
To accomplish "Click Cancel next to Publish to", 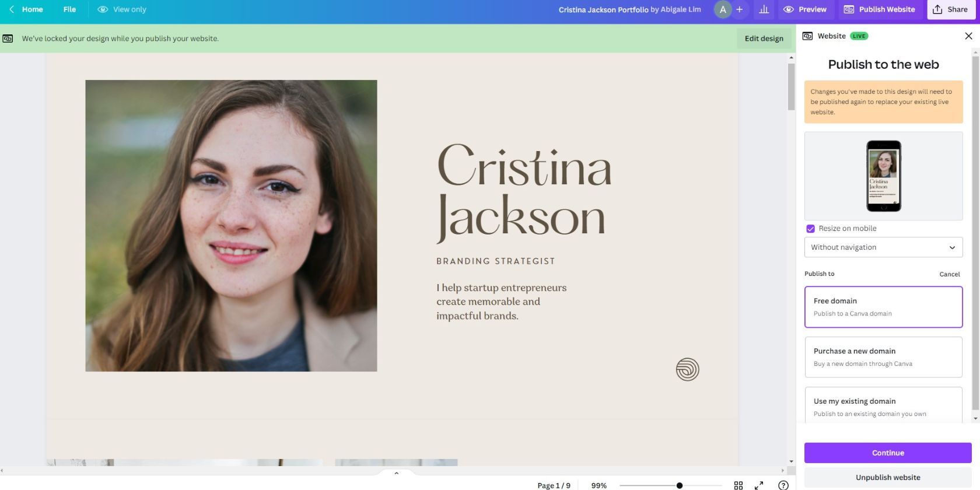I will tap(949, 274).
